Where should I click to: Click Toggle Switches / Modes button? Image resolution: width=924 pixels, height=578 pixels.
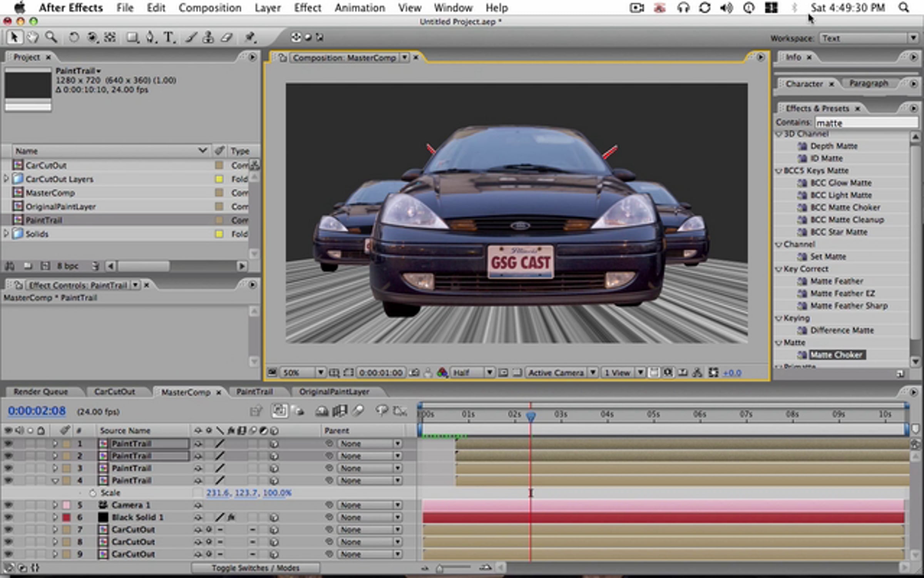click(x=255, y=568)
